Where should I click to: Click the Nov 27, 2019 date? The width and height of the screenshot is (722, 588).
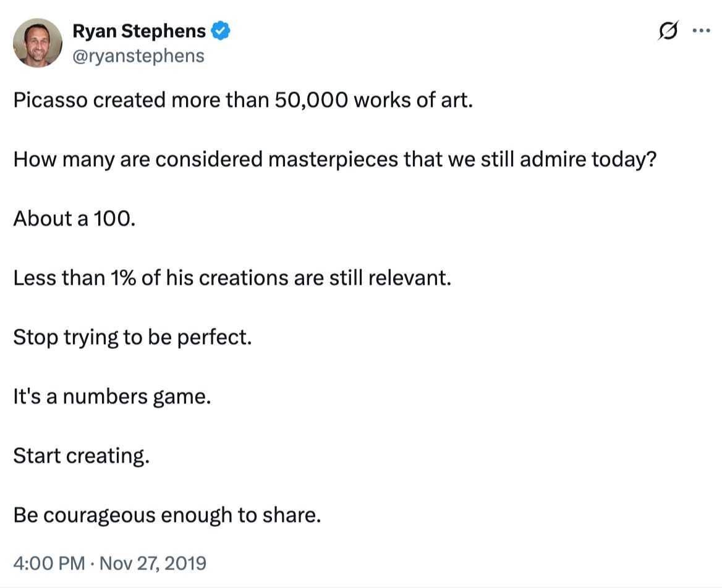click(153, 563)
